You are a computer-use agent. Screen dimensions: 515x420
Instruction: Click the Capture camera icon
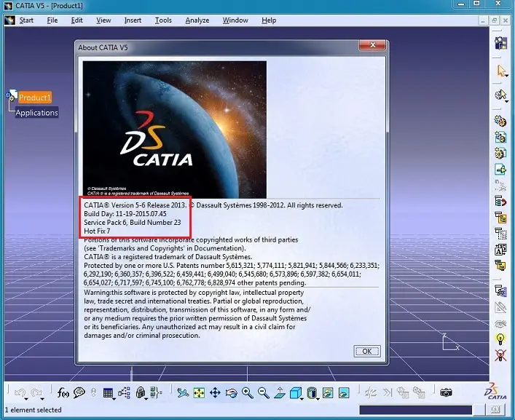[x=446, y=392]
